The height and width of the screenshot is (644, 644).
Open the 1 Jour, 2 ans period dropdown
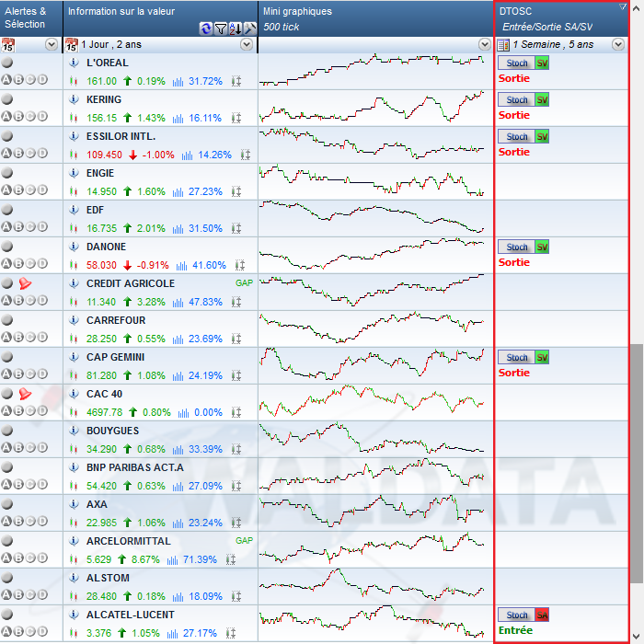point(247,44)
